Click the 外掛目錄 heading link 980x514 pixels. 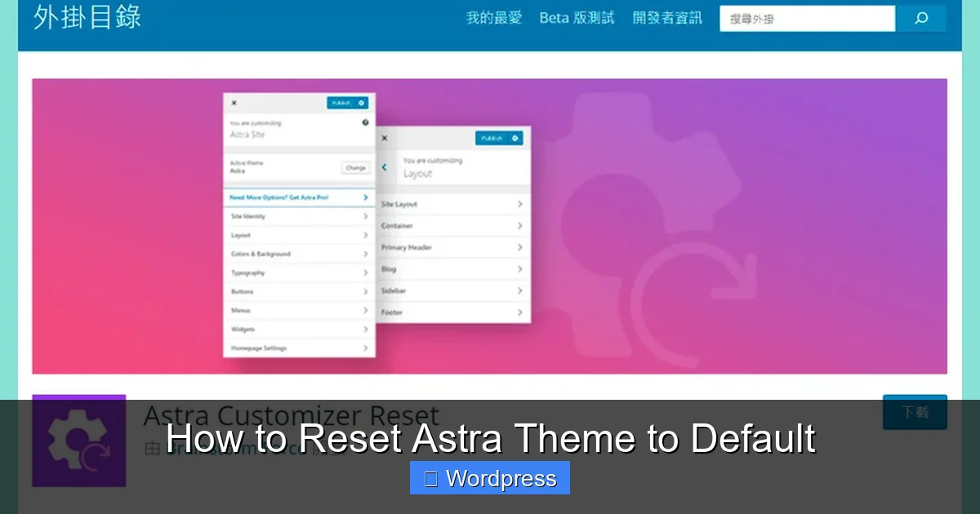coord(87,17)
